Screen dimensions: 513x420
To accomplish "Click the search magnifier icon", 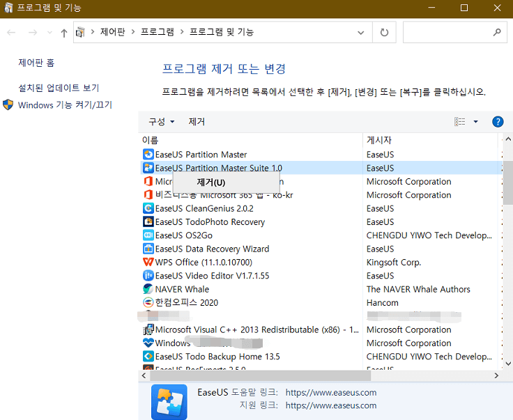I will [x=497, y=32].
